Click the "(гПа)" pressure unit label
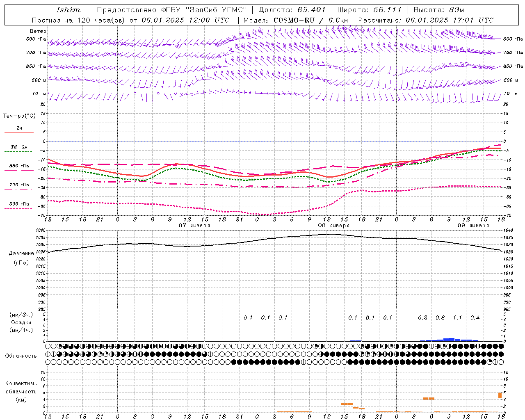This screenshot has width=525, height=420. click(x=21, y=263)
